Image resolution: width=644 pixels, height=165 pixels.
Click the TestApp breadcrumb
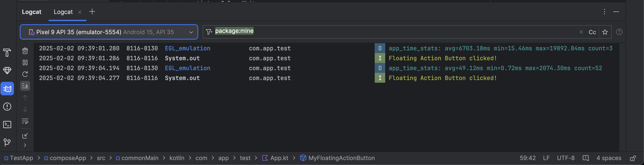[19, 158]
